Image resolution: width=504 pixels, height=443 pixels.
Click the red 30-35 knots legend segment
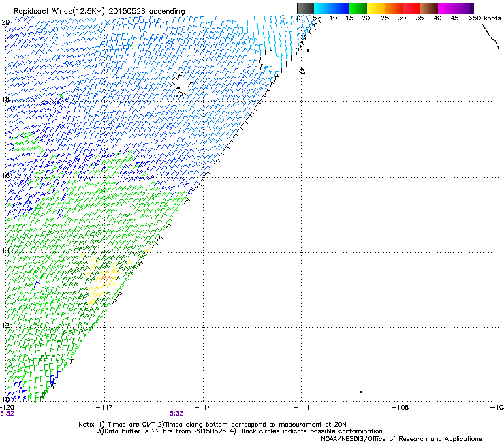pos(411,8)
